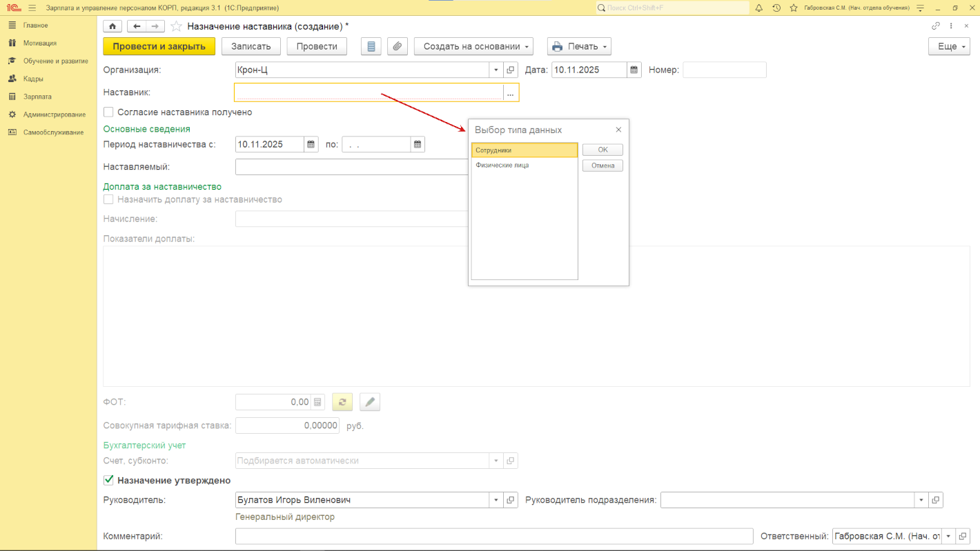Click the Home page icon button
The height and width of the screenshot is (551, 980).
112,26
